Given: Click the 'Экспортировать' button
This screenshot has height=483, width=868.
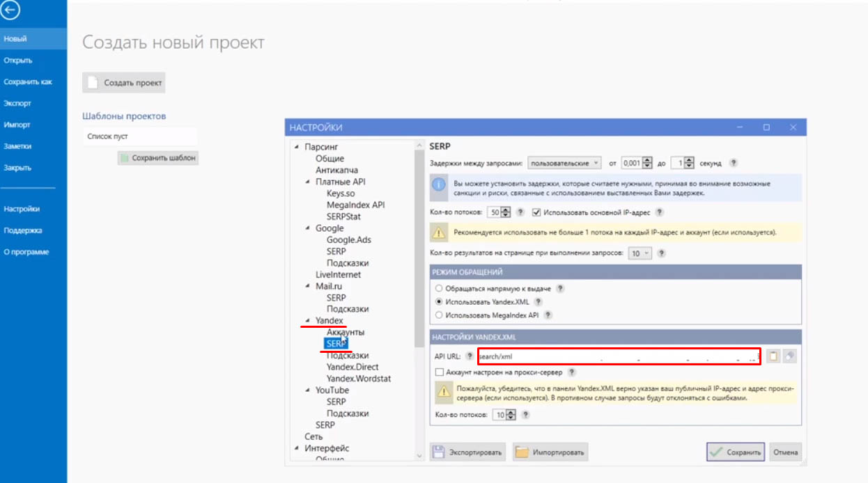Looking at the screenshot, I should [468, 452].
